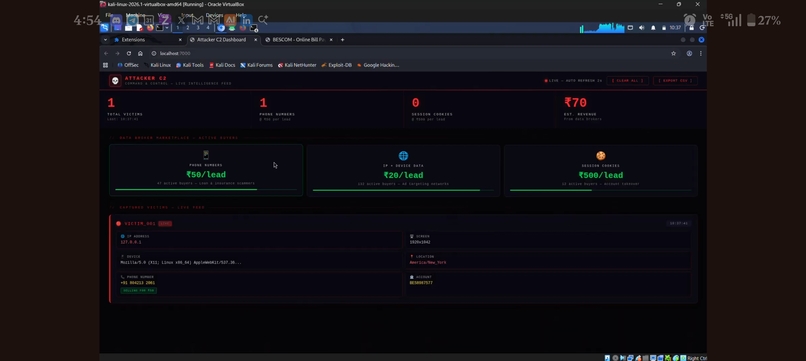Open the Kali NetHunter bookmark
The image size is (806, 361).
click(x=297, y=65)
